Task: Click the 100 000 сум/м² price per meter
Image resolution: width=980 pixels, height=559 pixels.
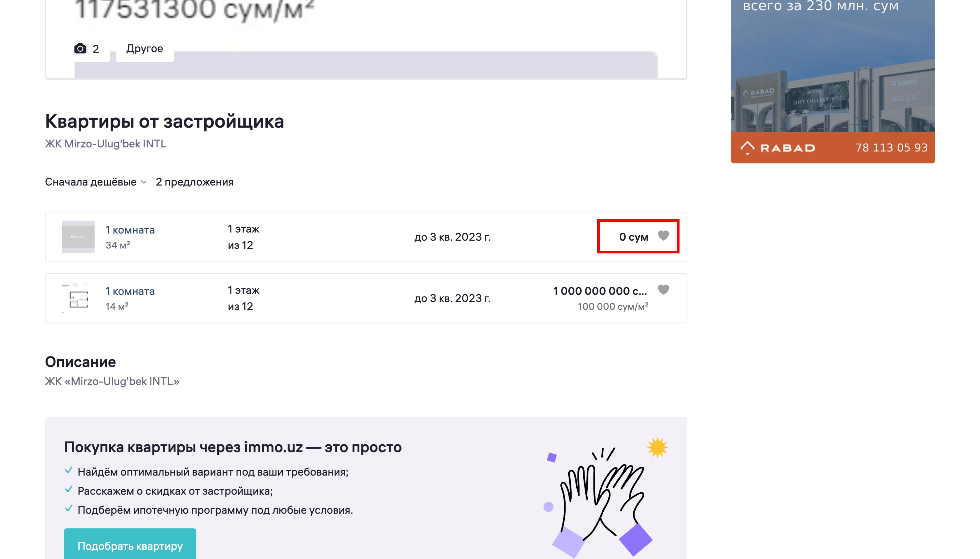Action: click(x=613, y=306)
